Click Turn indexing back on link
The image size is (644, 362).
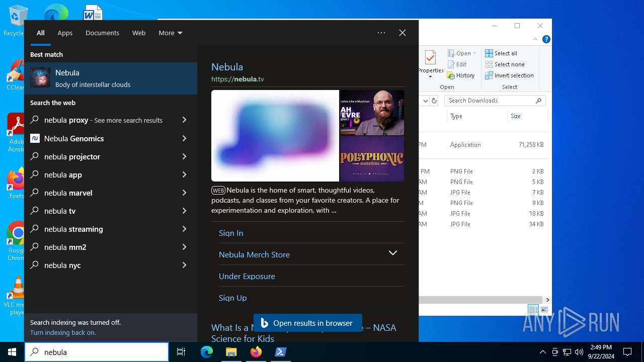tap(63, 332)
